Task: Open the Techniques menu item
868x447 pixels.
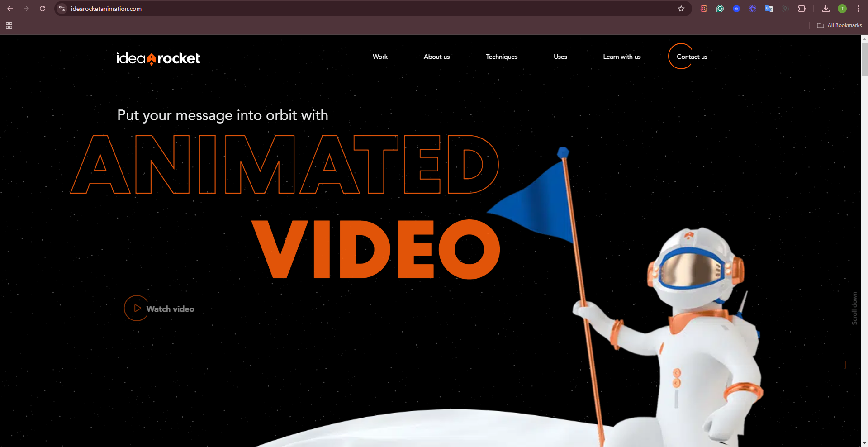Action: (x=502, y=57)
